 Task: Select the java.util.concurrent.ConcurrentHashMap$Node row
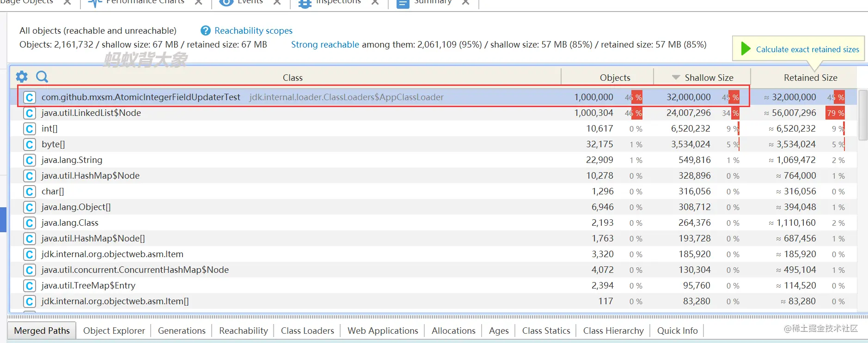click(434, 270)
